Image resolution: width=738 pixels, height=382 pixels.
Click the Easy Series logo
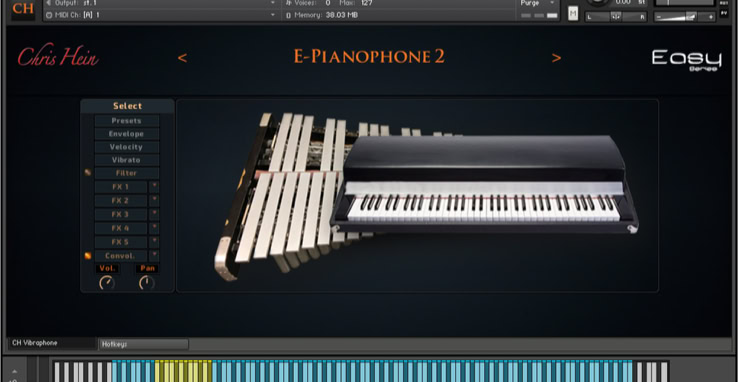[686, 60]
